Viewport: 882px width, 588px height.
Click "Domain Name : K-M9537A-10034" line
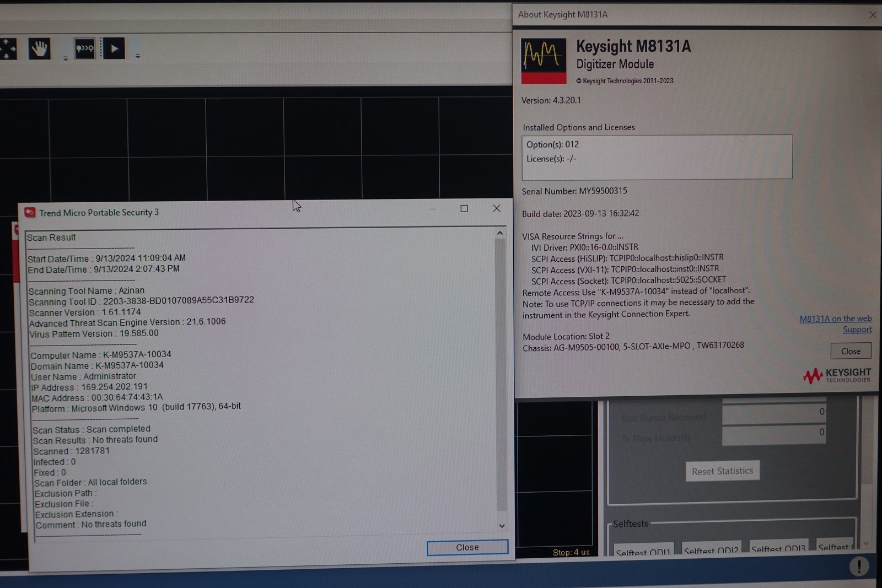pyautogui.click(x=97, y=365)
